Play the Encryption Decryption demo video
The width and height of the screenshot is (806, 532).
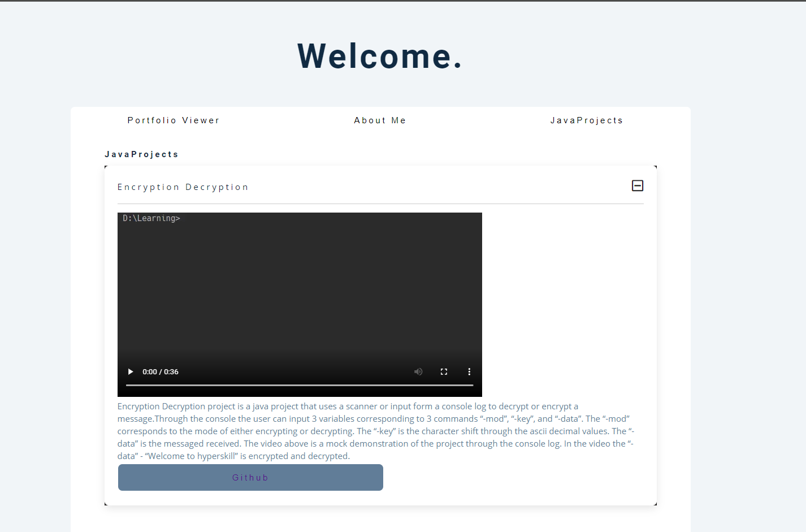pyautogui.click(x=131, y=371)
